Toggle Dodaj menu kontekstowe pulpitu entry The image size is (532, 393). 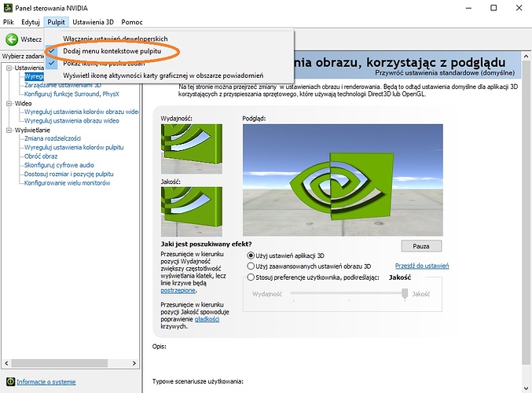tap(169, 51)
